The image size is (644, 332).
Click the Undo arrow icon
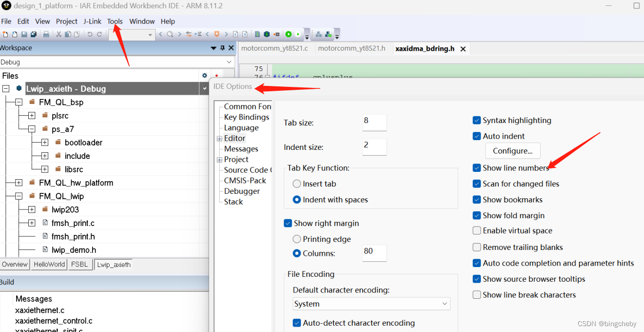(x=90, y=34)
